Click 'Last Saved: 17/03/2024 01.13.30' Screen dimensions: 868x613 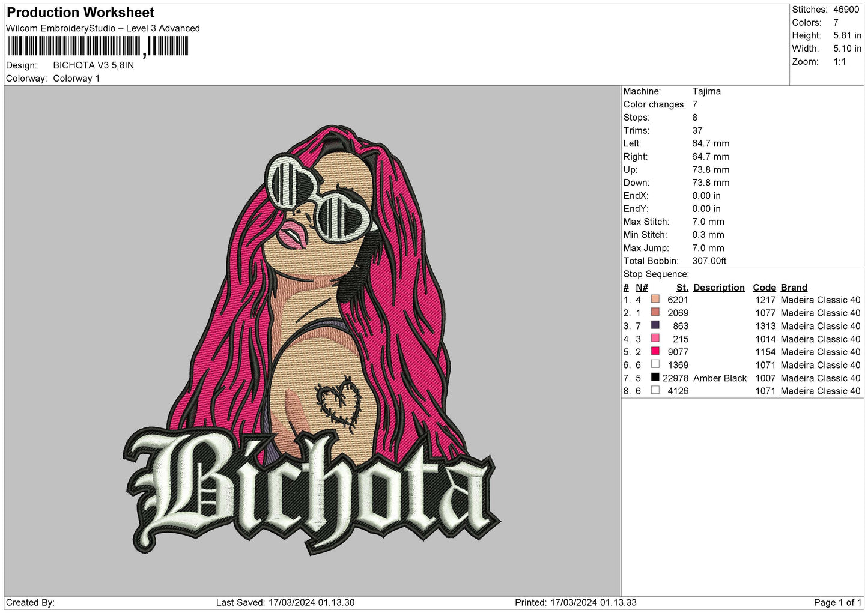(x=285, y=602)
